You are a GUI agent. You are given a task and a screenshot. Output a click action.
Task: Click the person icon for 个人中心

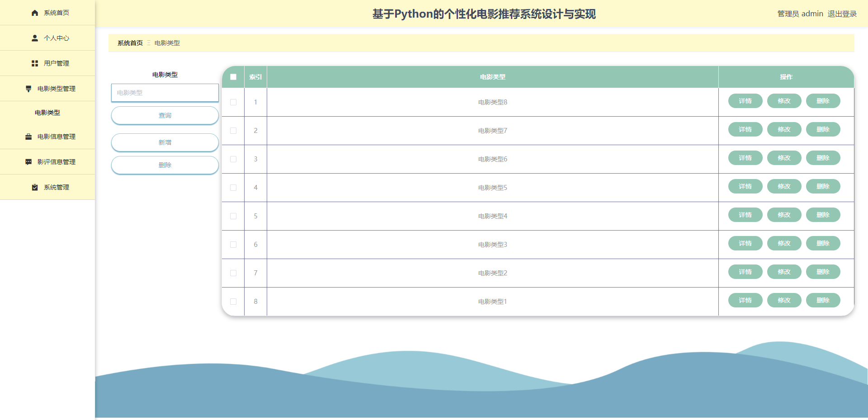(x=35, y=38)
